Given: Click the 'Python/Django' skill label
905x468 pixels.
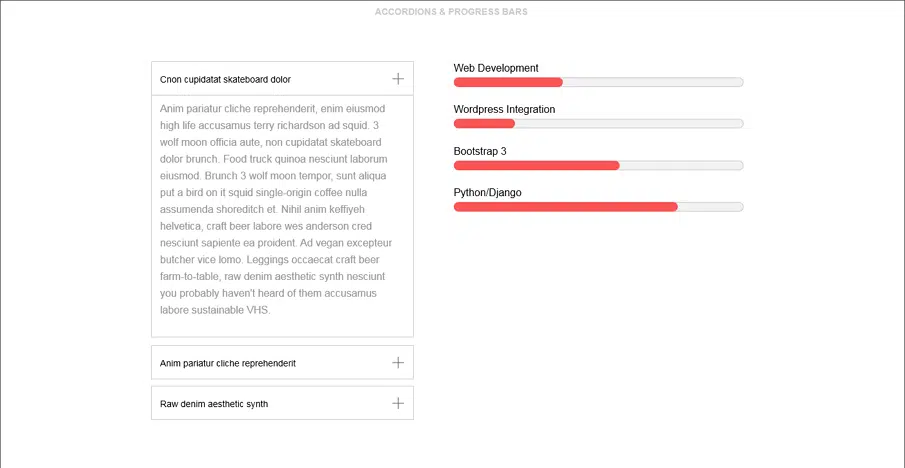Looking at the screenshot, I should tap(487, 192).
